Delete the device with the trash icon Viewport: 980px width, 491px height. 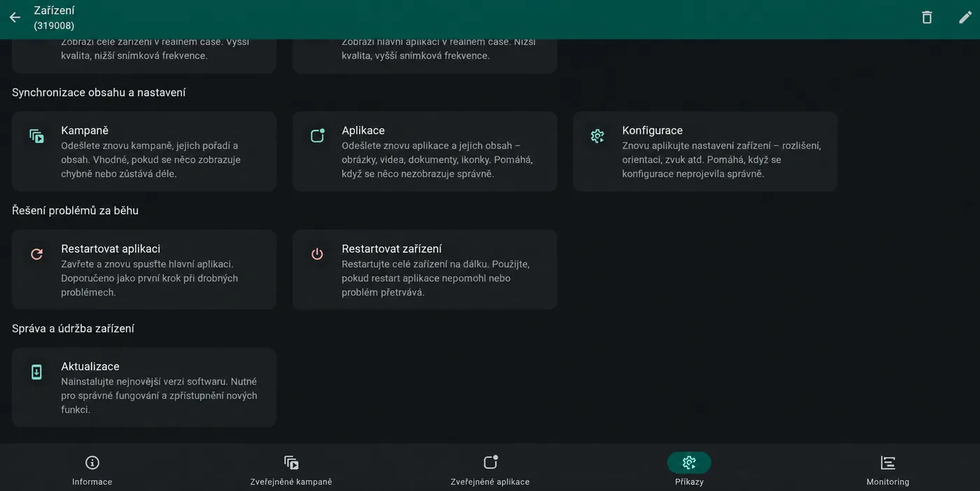(927, 17)
